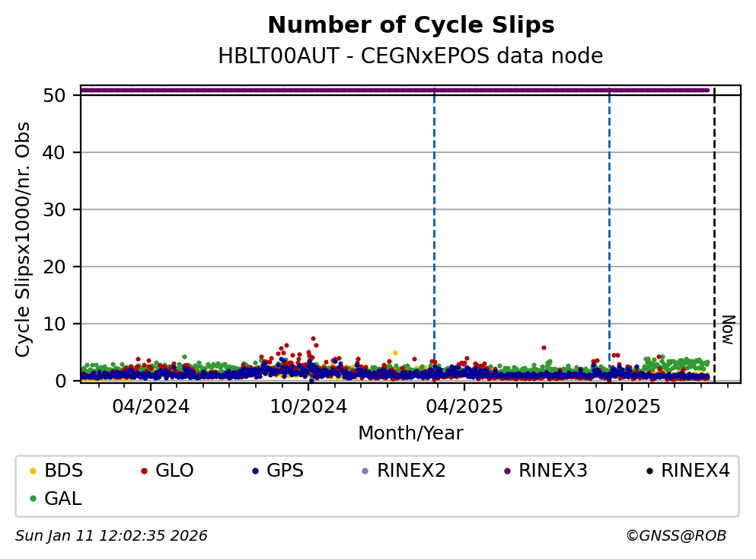Screen dimensions: 756x559
Task: Select the GLO legend label
Action: (174, 471)
